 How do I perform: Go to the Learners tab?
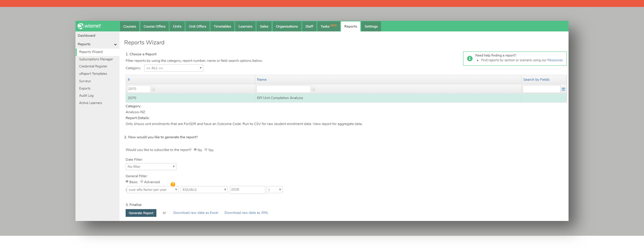(245, 26)
